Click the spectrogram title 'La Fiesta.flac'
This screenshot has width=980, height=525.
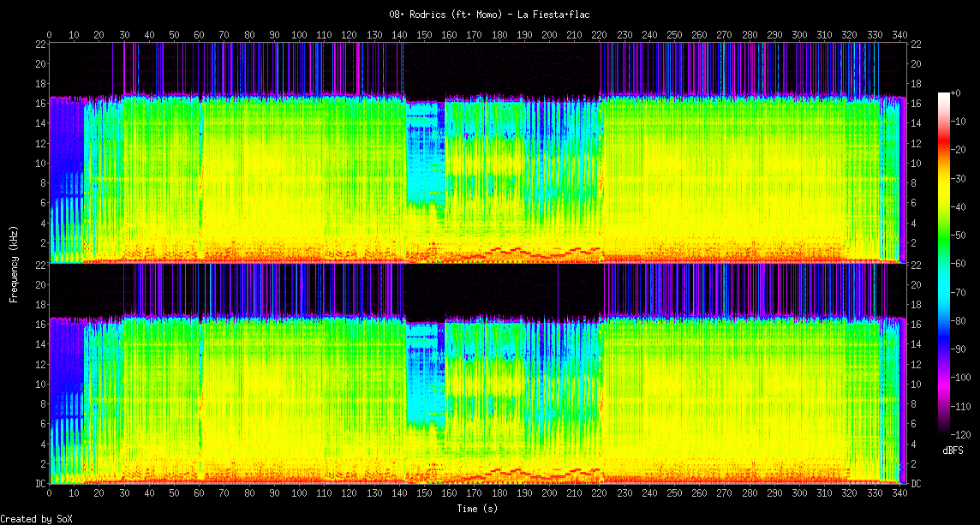pos(489,15)
